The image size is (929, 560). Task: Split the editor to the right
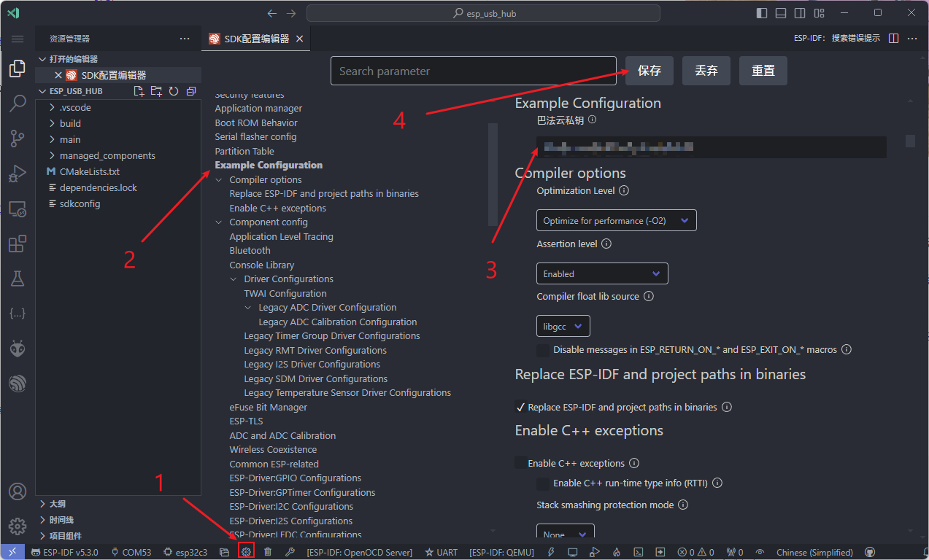pyautogui.click(x=893, y=39)
